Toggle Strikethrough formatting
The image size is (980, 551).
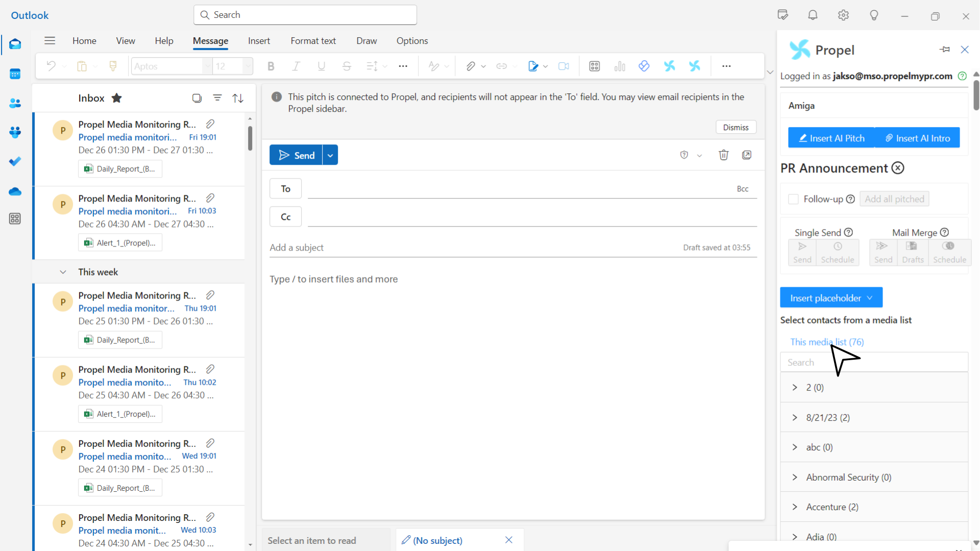pyautogui.click(x=347, y=66)
